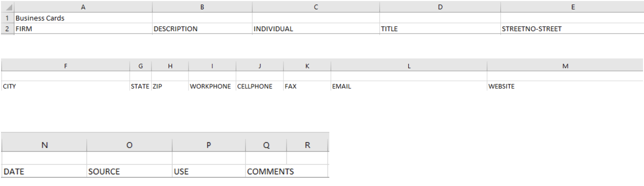Select the WORKPHONE cell
Screen dimensions: 644x186
pyautogui.click(x=212, y=86)
